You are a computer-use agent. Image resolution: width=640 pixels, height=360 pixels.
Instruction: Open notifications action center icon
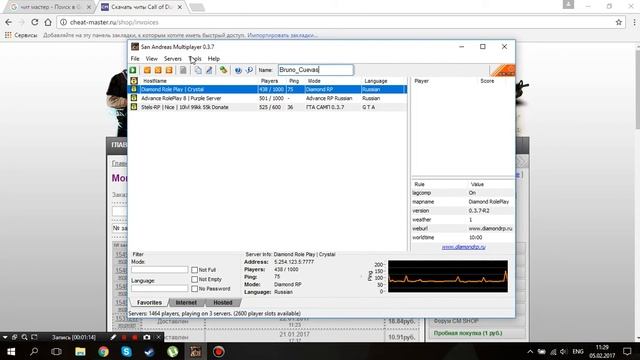point(627,351)
